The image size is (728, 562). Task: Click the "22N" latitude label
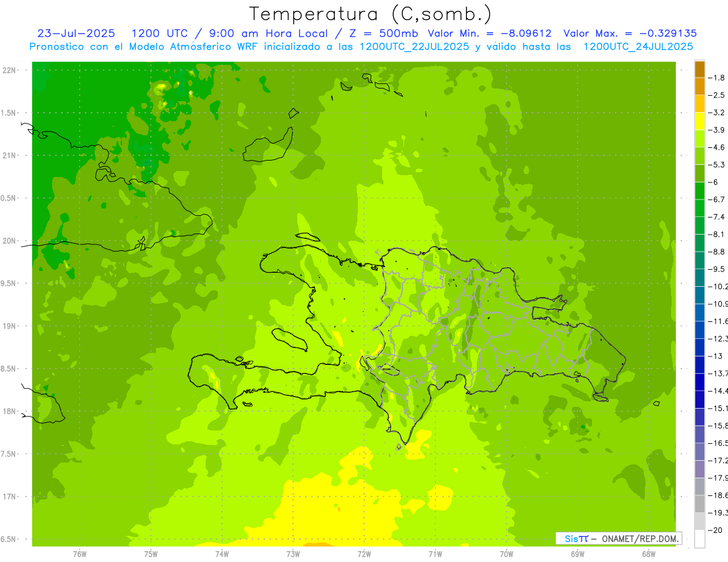tap(9, 70)
